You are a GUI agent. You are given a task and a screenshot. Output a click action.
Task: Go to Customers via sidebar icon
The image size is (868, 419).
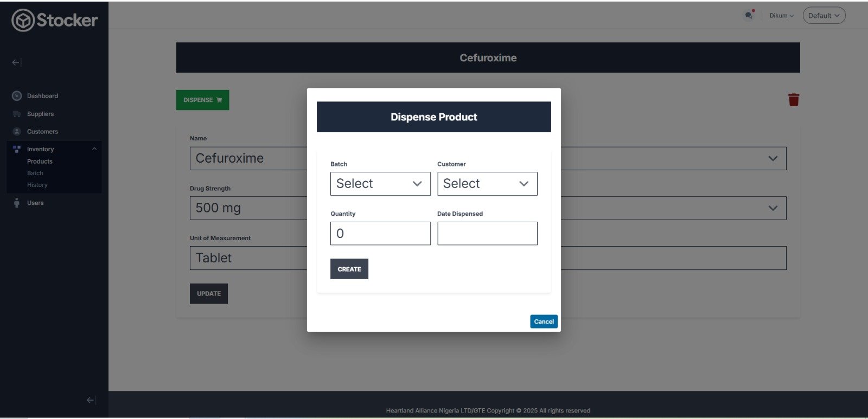coord(17,132)
